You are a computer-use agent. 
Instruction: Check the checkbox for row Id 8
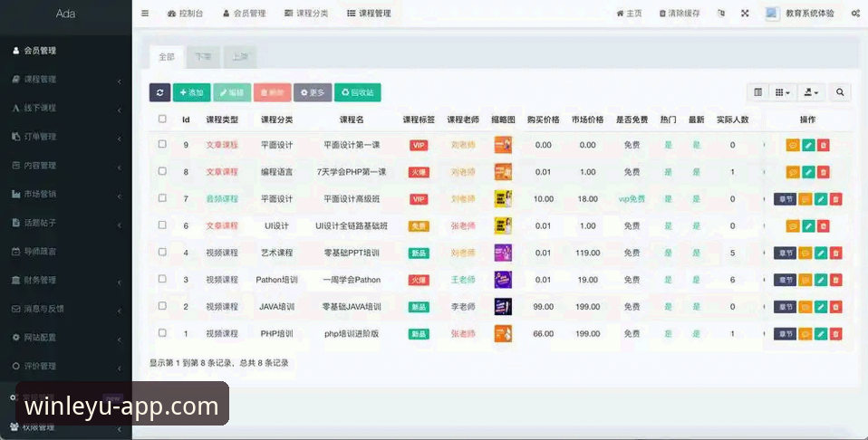coord(162,171)
